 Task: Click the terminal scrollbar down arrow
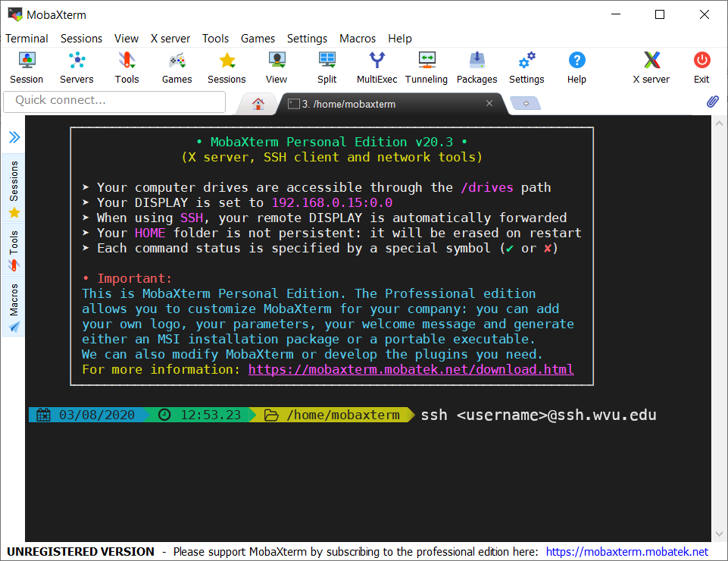coord(719,534)
